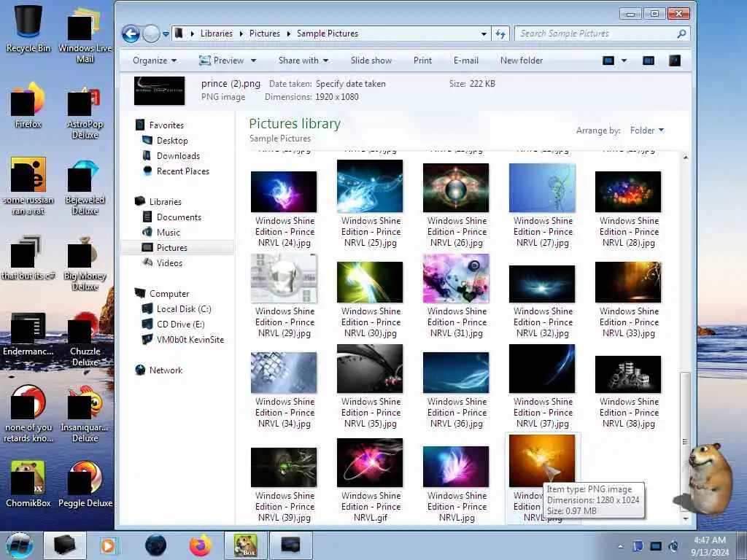Select thumbnail Prince NRVL (25).jpg
Screen dimensions: 747x560
[370, 186]
